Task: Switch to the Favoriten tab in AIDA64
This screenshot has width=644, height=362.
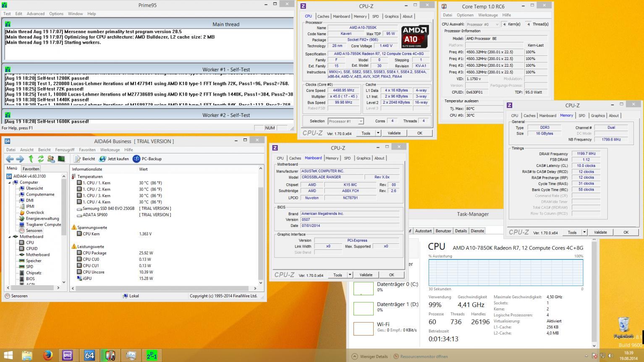Action: point(31,169)
